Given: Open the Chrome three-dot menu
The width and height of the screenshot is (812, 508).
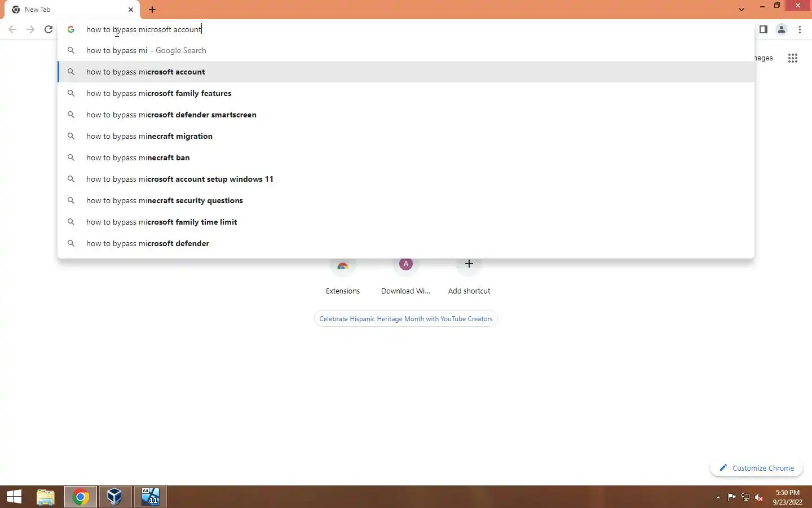Looking at the screenshot, I should coord(800,29).
